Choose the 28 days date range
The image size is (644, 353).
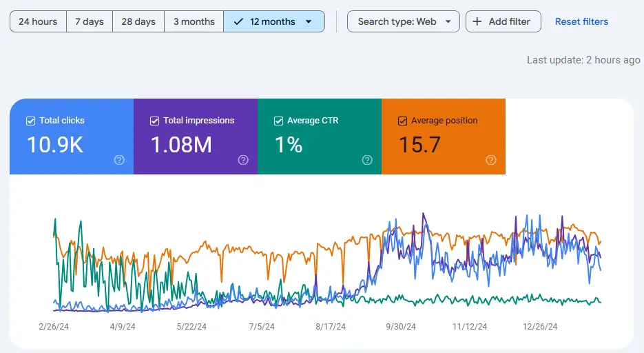[138, 21]
